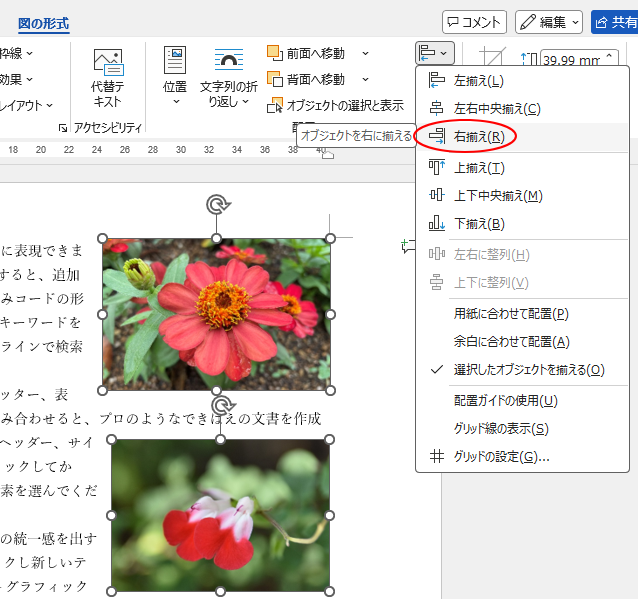
Task: Click the height icon beside size field
Action: point(529,59)
